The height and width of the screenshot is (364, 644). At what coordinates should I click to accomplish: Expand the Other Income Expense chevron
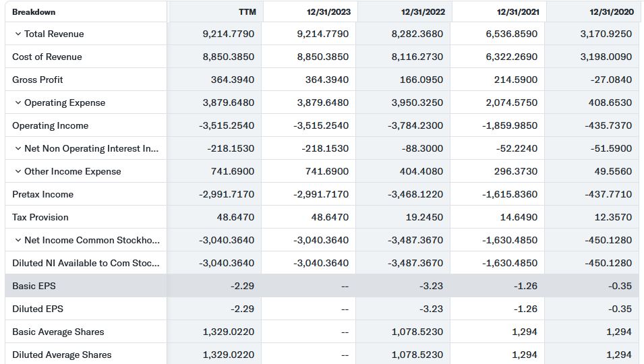pyautogui.click(x=18, y=171)
